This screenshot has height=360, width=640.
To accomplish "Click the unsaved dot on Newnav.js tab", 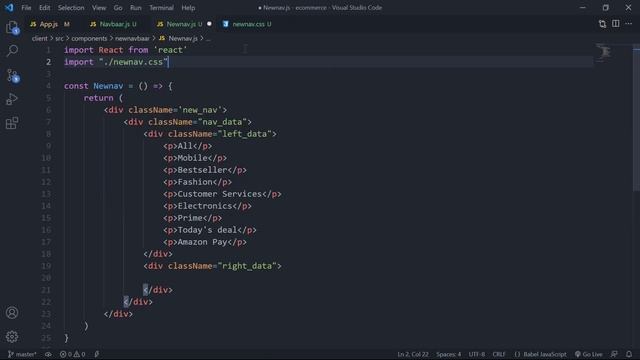I will click(209, 24).
